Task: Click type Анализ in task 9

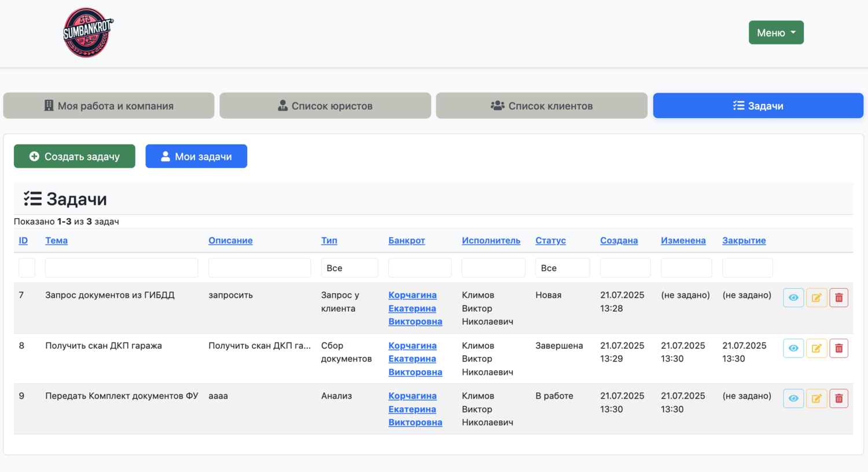Action: click(x=336, y=396)
